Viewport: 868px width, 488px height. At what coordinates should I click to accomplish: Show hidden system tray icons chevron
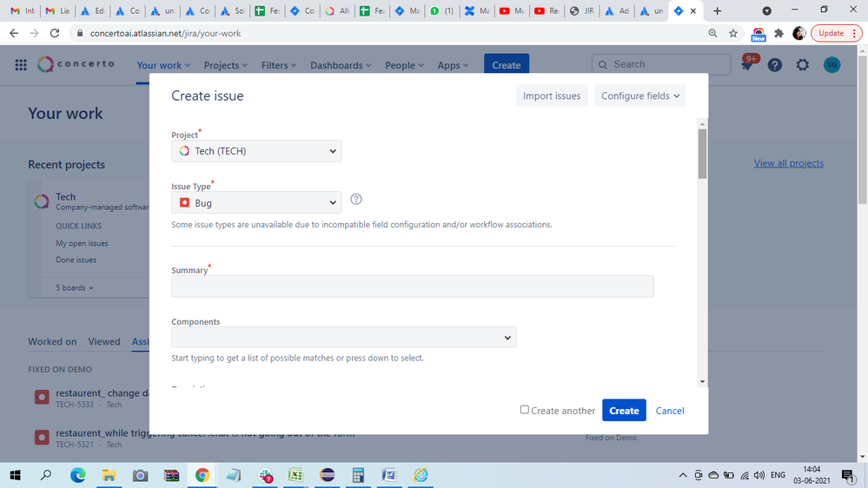coord(683,475)
